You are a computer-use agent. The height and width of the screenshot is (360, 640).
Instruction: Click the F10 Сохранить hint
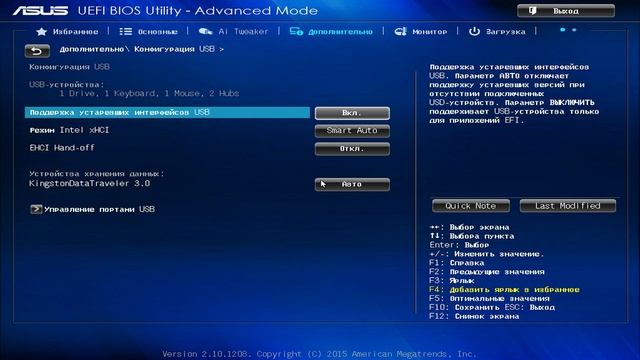pos(465,307)
